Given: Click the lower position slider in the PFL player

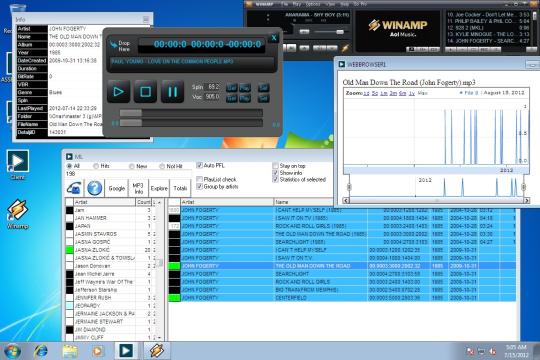Looking at the screenshot, I should click(191, 123).
